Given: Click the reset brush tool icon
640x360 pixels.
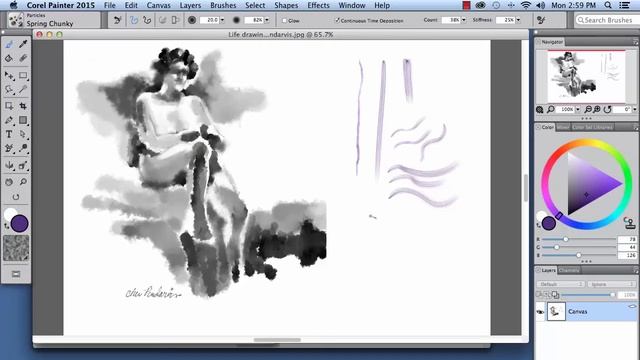Looking at the screenshot, I should 118,20.
